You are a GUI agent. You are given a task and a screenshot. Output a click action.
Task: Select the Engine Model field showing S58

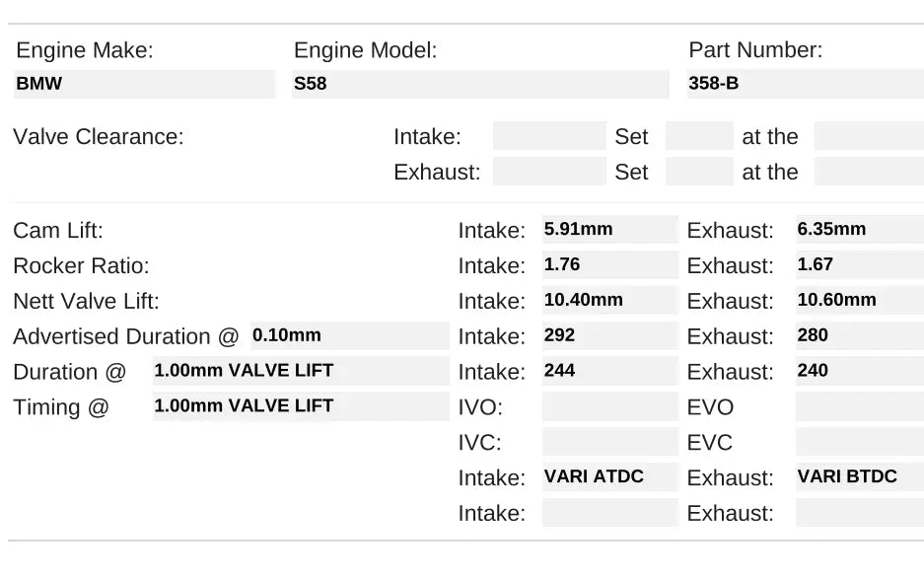coord(480,84)
